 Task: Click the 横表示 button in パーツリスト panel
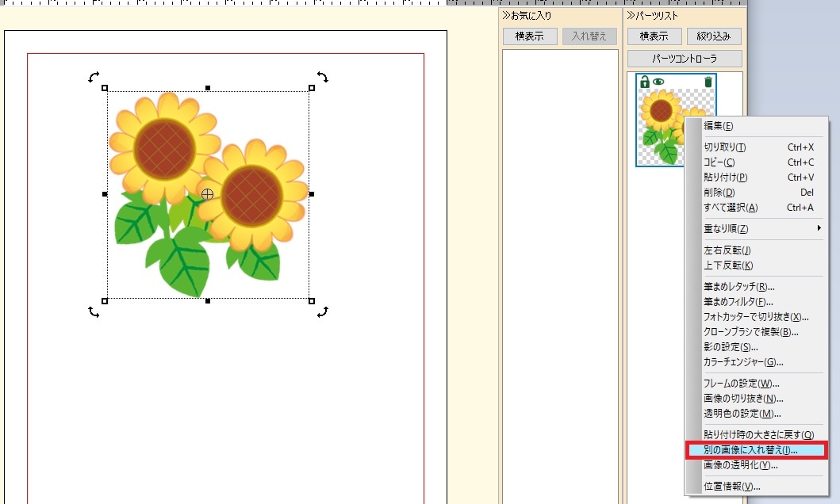654,36
